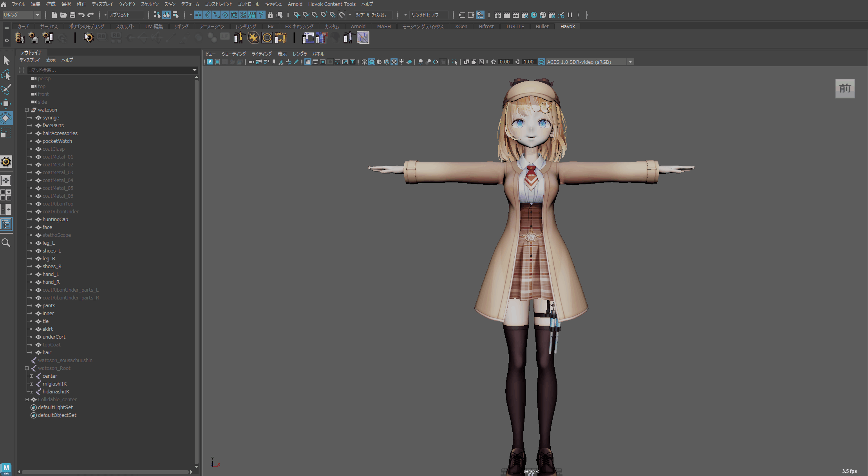Image resolution: width=868 pixels, height=476 pixels.
Task: Pause viewport evaluation with the pause icon
Action: pos(570,15)
